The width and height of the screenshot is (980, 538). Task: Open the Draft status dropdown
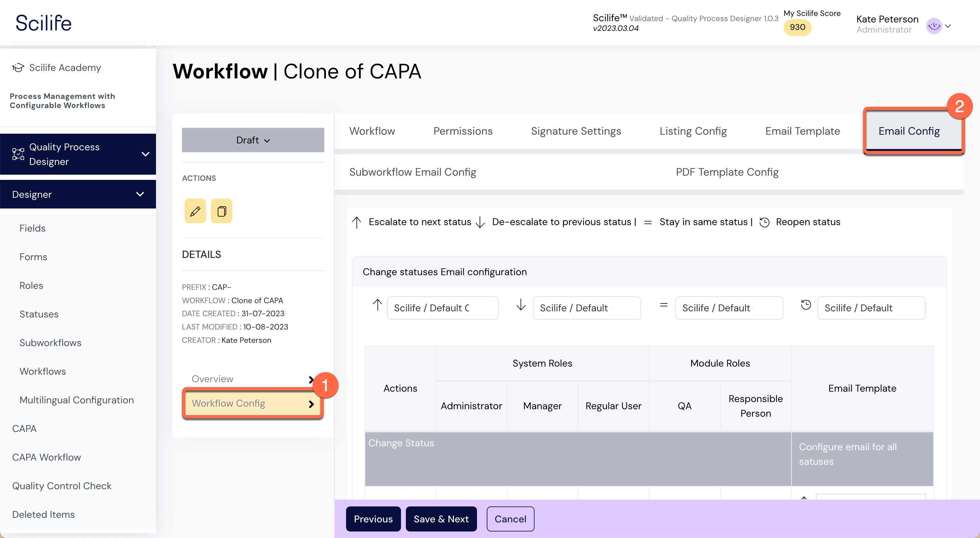252,140
